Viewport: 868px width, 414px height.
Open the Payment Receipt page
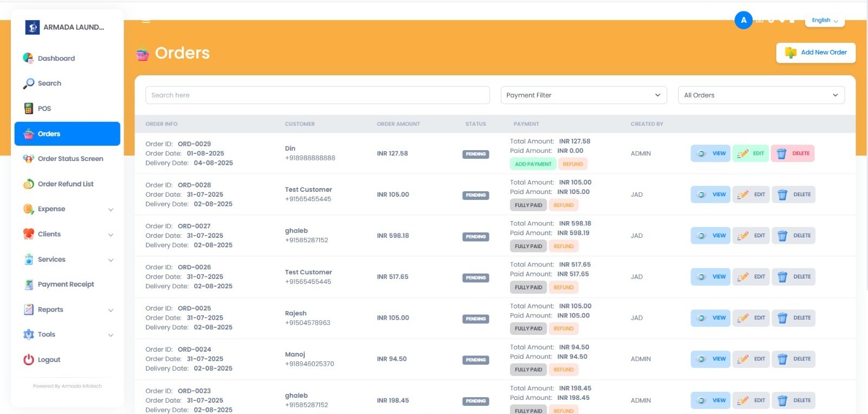click(66, 284)
